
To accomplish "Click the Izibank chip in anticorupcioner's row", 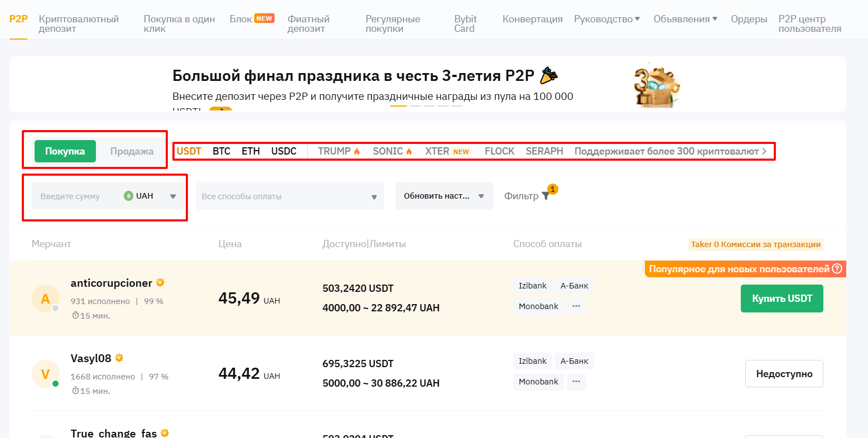I will tap(533, 286).
